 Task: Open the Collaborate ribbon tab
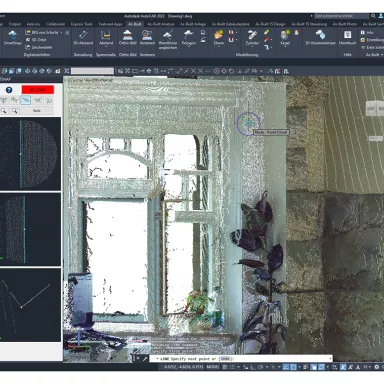click(x=55, y=24)
